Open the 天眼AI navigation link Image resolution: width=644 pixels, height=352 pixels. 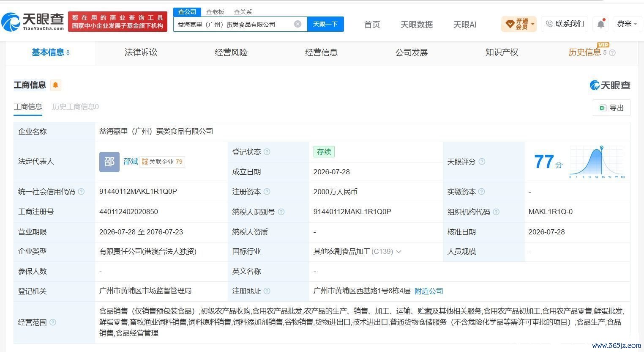pos(465,25)
